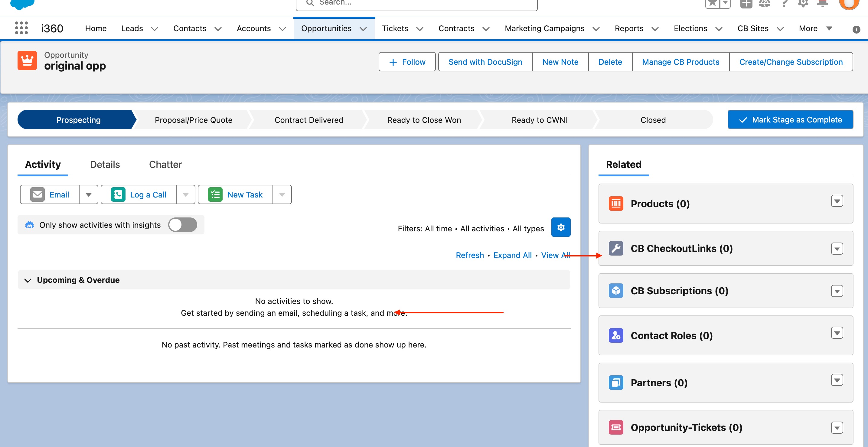The height and width of the screenshot is (447, 868).
Task: Click the activity filter settings gear icon
Action: point(560,227)
